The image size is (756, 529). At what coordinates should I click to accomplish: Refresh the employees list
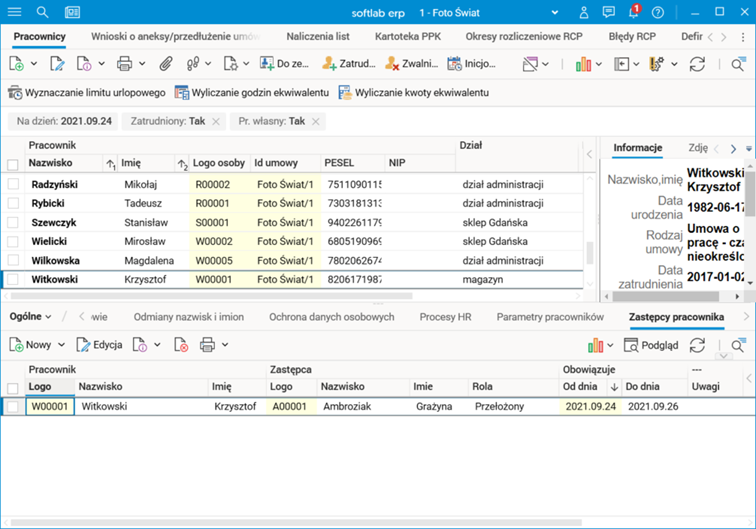click(697, 63)
